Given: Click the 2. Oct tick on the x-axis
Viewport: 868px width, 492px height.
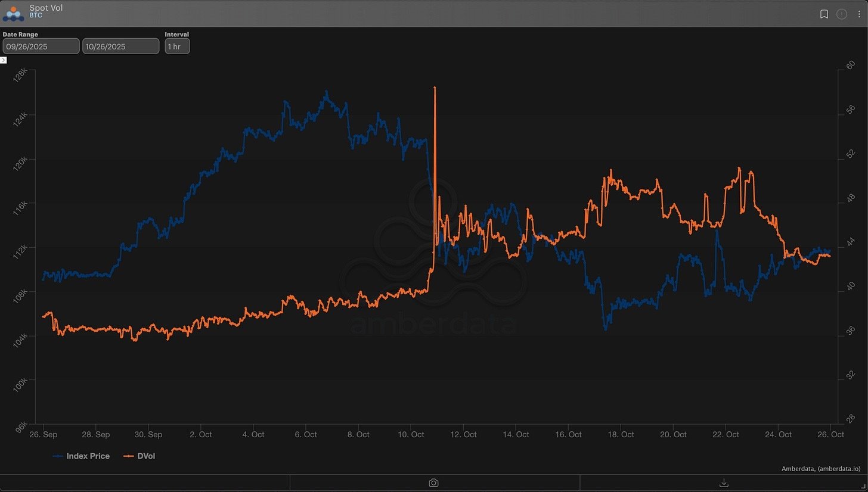Looking at the screenshot, I should coord(201,435).
